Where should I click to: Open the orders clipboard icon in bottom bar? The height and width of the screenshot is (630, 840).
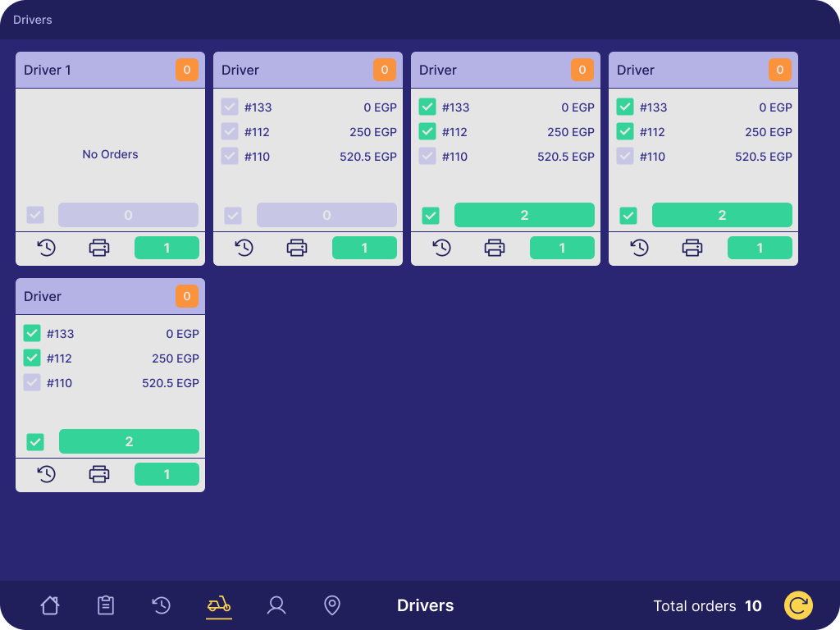pyautogui.click(x=105, y=605)
